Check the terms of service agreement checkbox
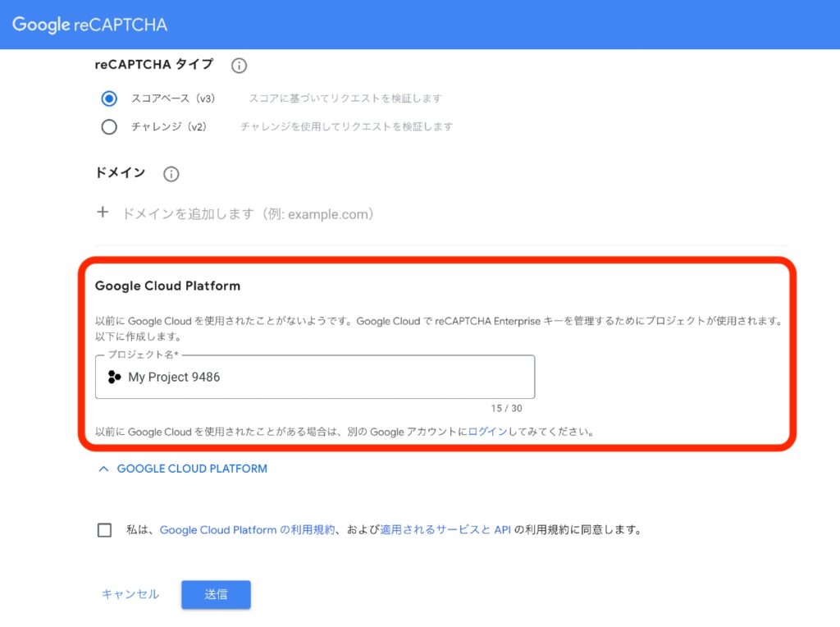840x627 pixels. tap(104, 530)
